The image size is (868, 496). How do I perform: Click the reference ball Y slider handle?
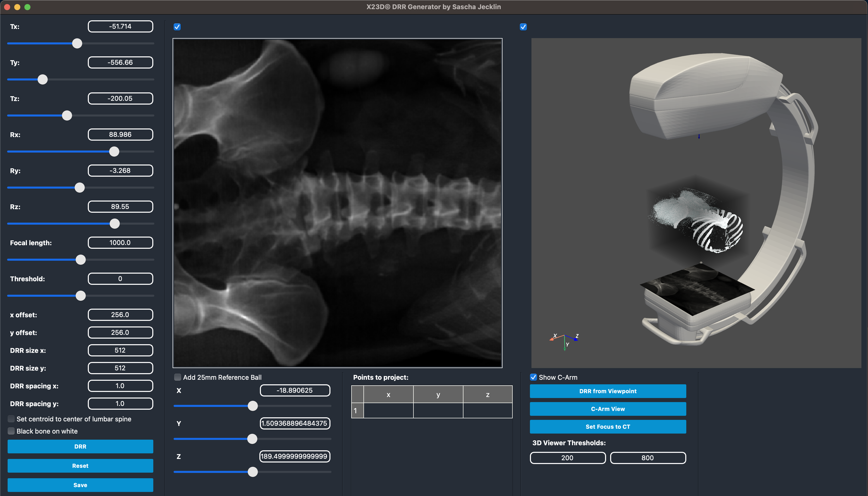click(252, 439)
